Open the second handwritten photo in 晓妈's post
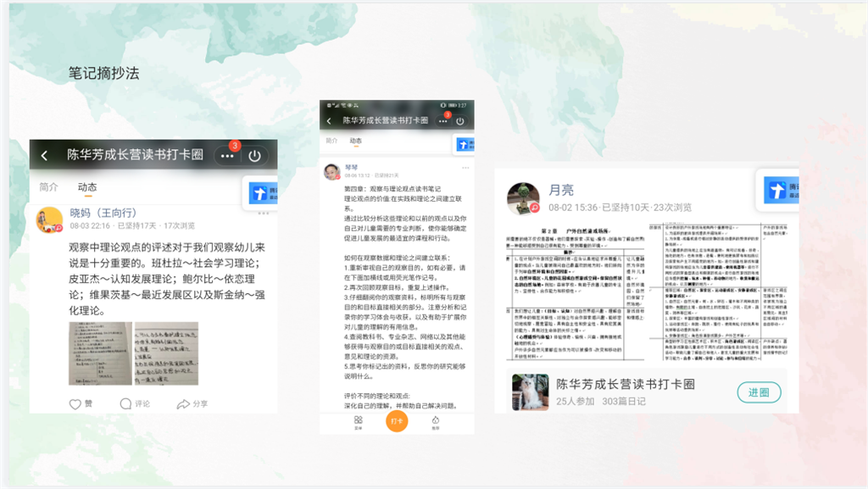Viewport: 868px width, 489px height. (167, 353)
